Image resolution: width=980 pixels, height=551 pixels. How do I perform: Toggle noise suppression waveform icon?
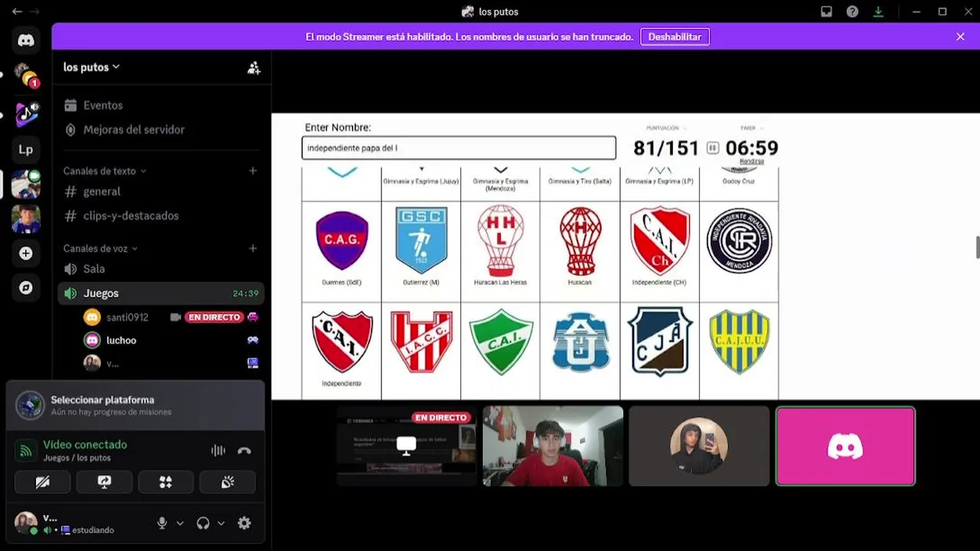(218, 451)
